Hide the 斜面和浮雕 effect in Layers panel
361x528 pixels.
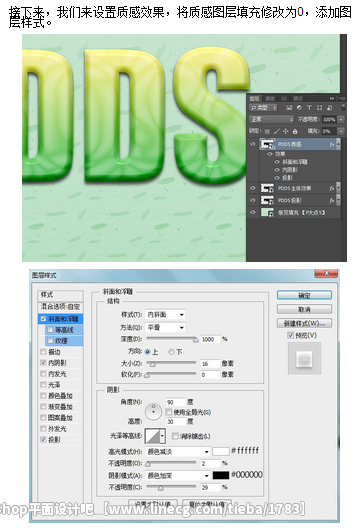pyautogui.click(x=277, y=162)
